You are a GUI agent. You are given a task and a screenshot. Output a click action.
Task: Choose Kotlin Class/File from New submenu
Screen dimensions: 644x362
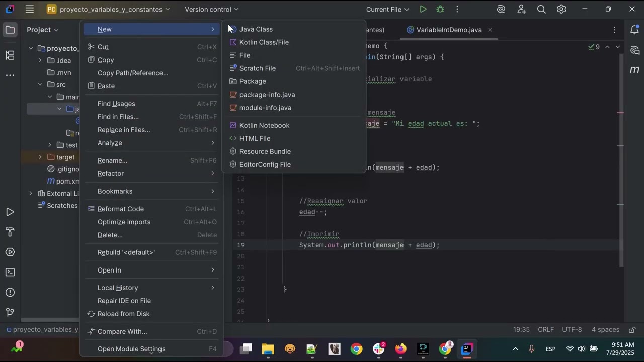point(294,42)
